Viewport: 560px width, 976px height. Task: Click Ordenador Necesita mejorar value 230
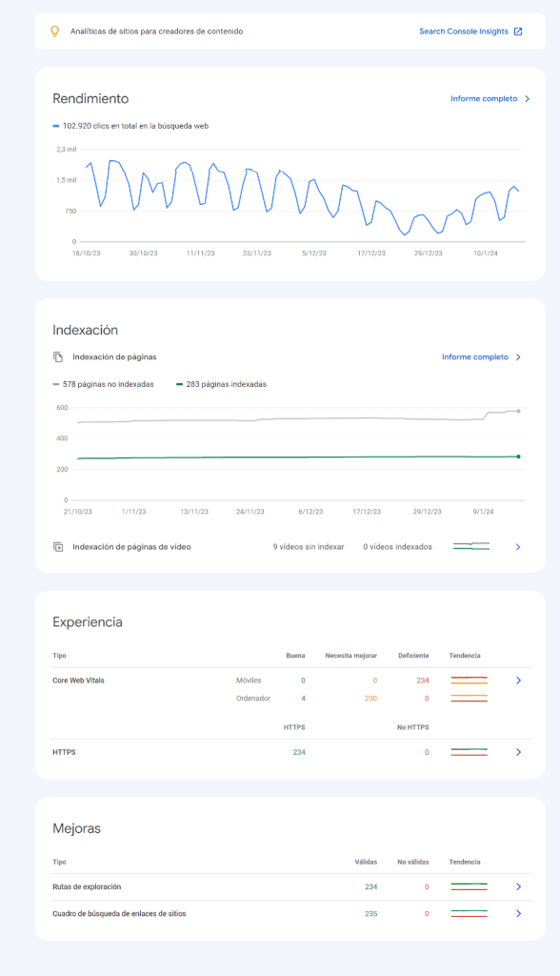[x=370, y=699]
